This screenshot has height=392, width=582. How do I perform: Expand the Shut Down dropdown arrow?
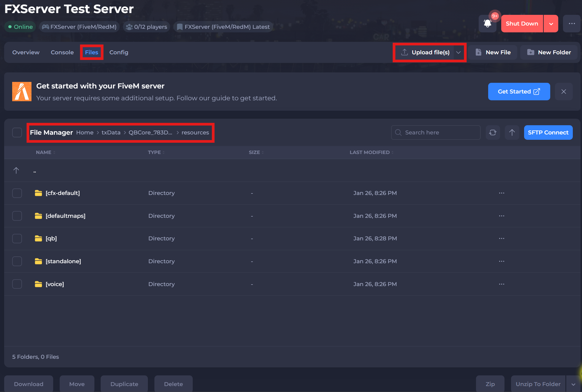[551, 23]
